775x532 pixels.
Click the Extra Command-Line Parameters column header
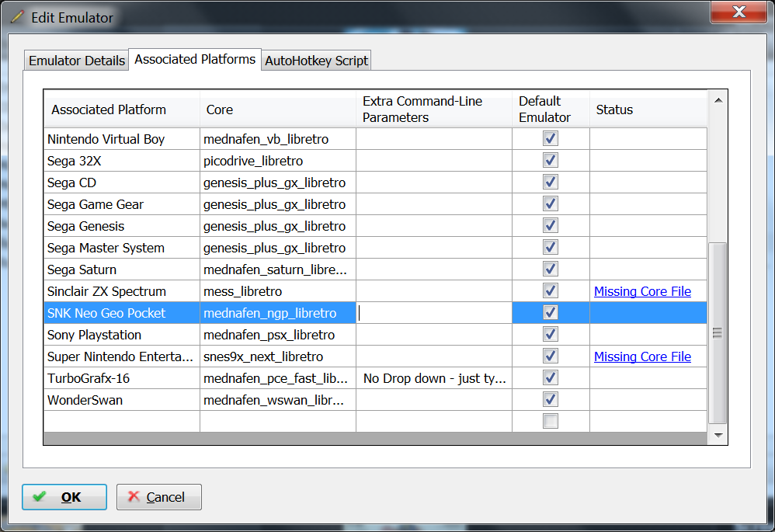pyautogui.click(x=434, y=110)
